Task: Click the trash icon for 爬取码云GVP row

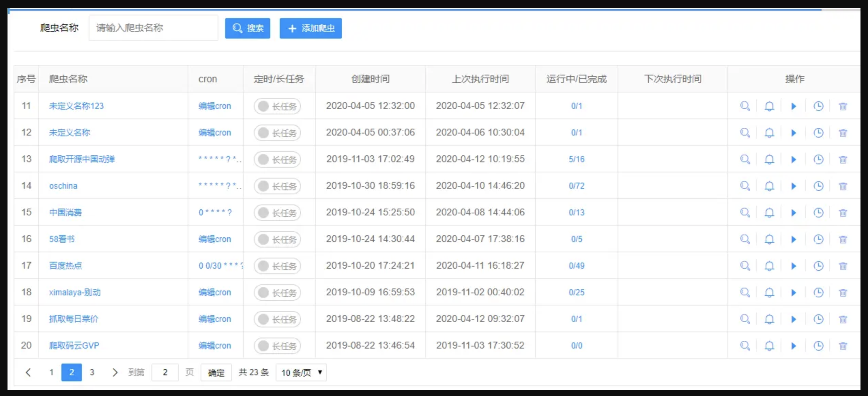Action: coord(843,346)
